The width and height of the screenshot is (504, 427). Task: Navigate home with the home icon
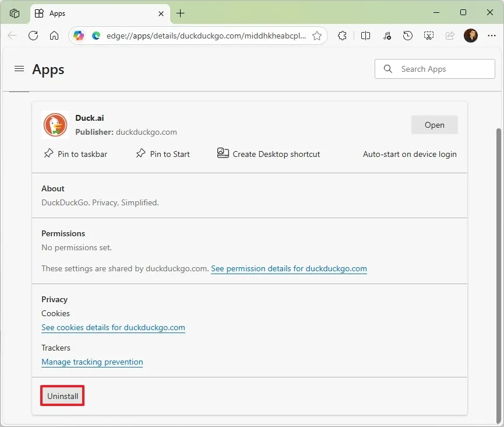(x=54, y=36)
